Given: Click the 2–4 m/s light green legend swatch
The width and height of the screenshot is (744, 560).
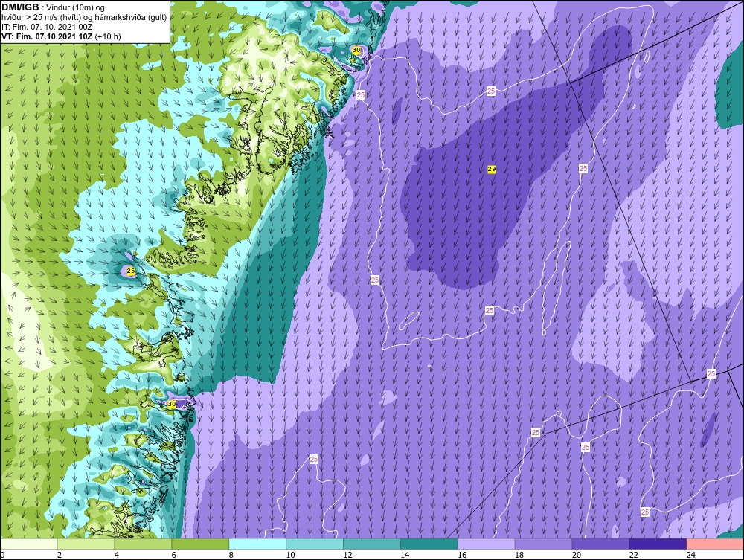Looking at the screenshot, I should coord(86,544).
